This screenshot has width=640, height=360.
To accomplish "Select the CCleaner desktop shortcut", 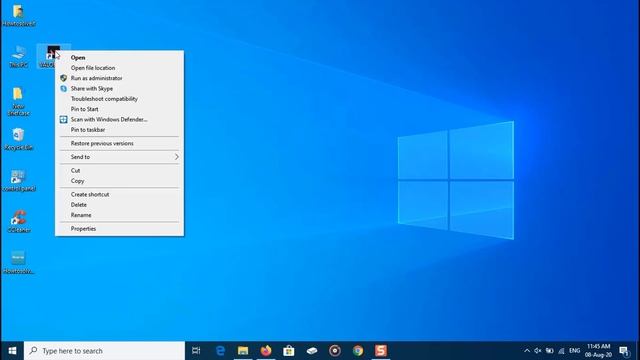I will click(x=18, y=222).
